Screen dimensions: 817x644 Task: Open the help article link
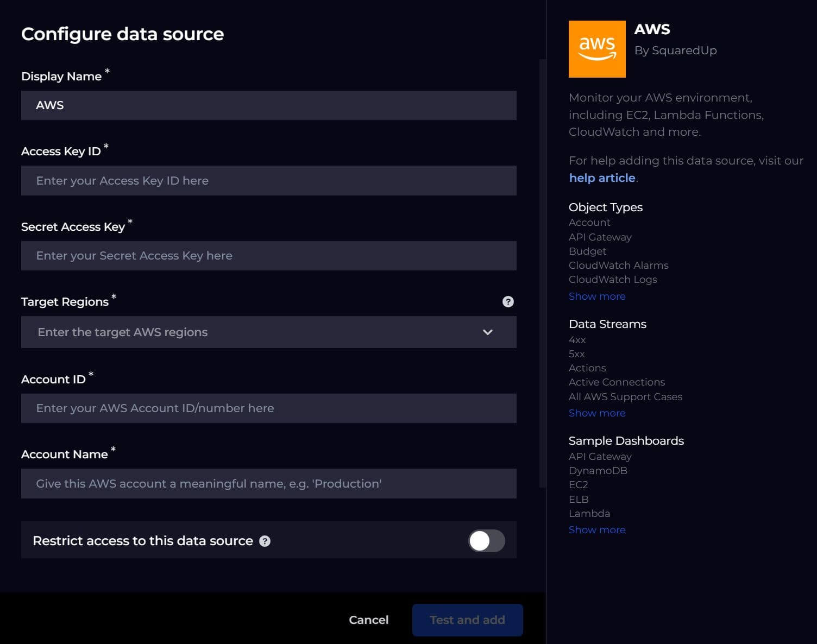[x=602, y=178]
